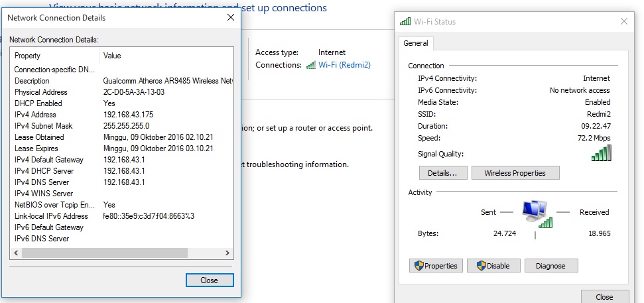
Task: Open Details in Wi-Fi Status
Action: 442,173
